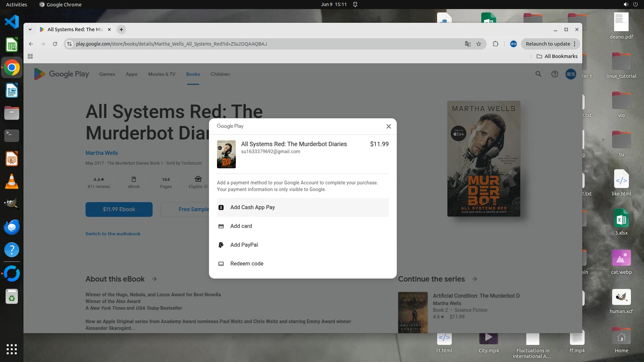Image resolution: width=644 pixels, height=362 pixels.
Task: Expand About this eBook arrow
Action: pos(154,279)
